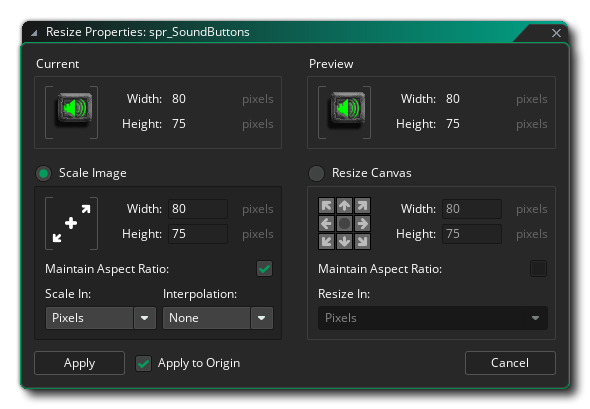Click the Cancel button
The height and width of the screenshot is (409, 590).
(510, 363)
